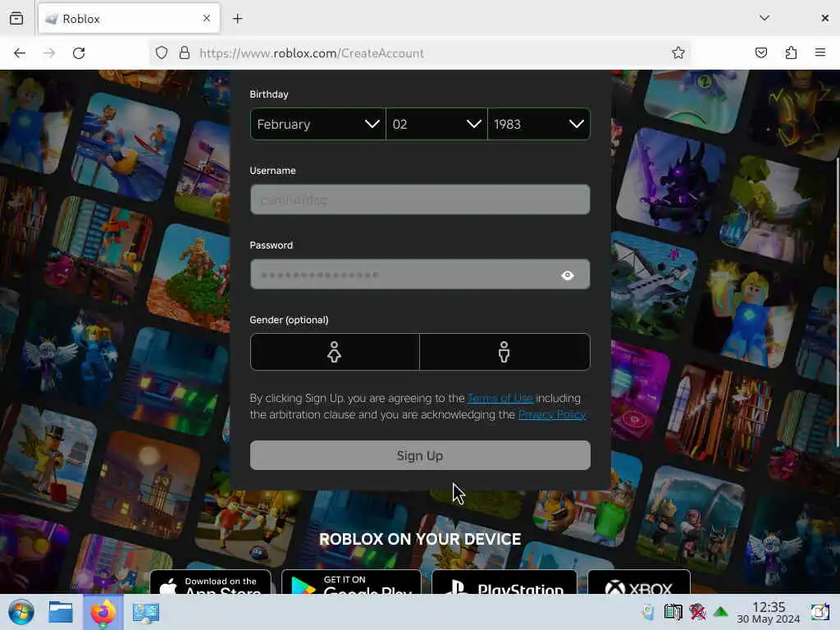Open the file manager from the taskbar
The width and height of the screenshot is (840, 630).
[x=61, y=612]
